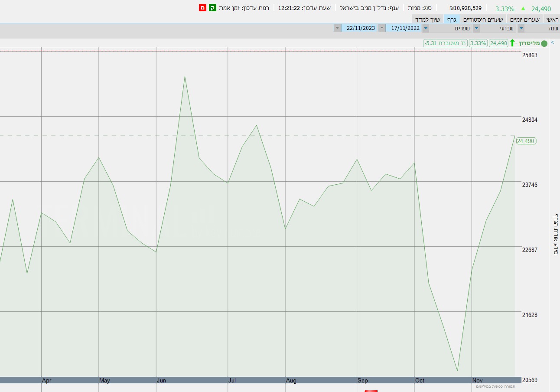Click the תמורה כספית במיליונים caption

[495, 386]
